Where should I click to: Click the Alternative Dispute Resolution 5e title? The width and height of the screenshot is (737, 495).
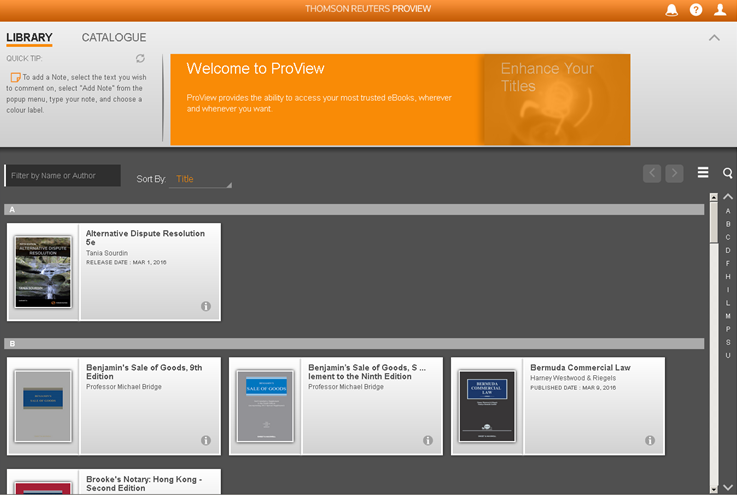point(145,238)
